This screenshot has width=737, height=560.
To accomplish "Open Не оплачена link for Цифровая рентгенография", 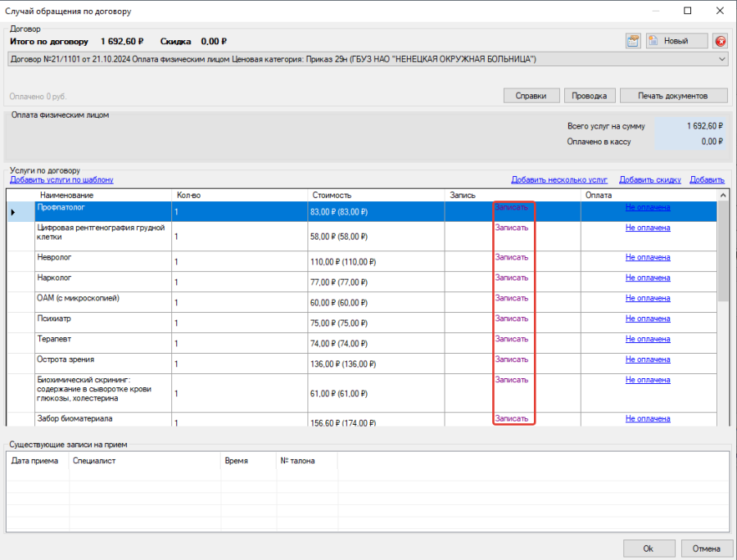I will 648,228.
